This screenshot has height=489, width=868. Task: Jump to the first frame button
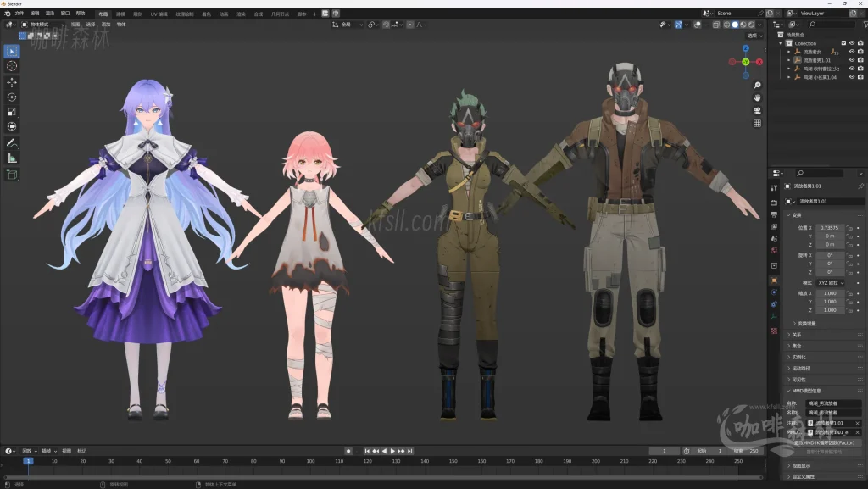pos(367,452)
